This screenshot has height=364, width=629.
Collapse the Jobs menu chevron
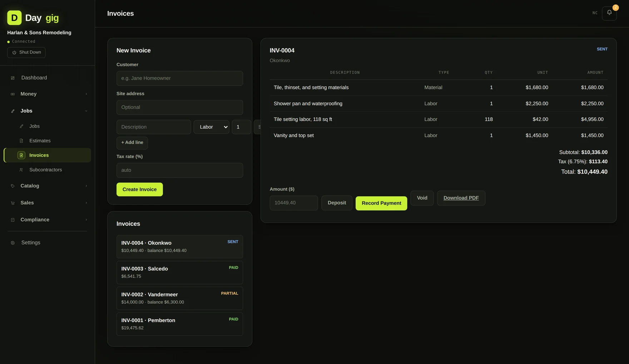tap(86, 111)
